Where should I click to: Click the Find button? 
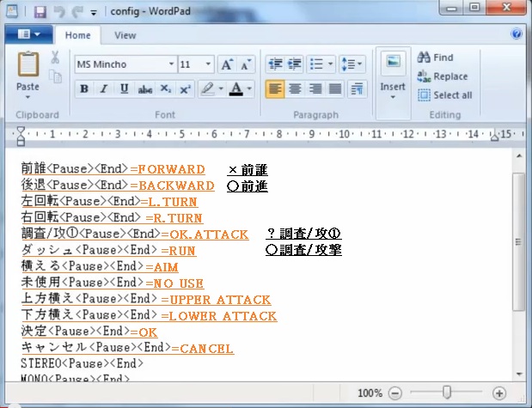click(436, 58)
